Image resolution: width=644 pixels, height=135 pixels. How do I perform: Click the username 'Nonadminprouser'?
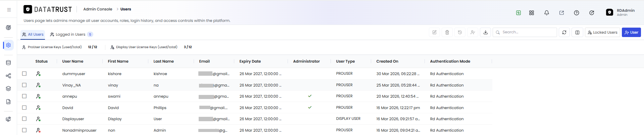(x=79, y=130)
